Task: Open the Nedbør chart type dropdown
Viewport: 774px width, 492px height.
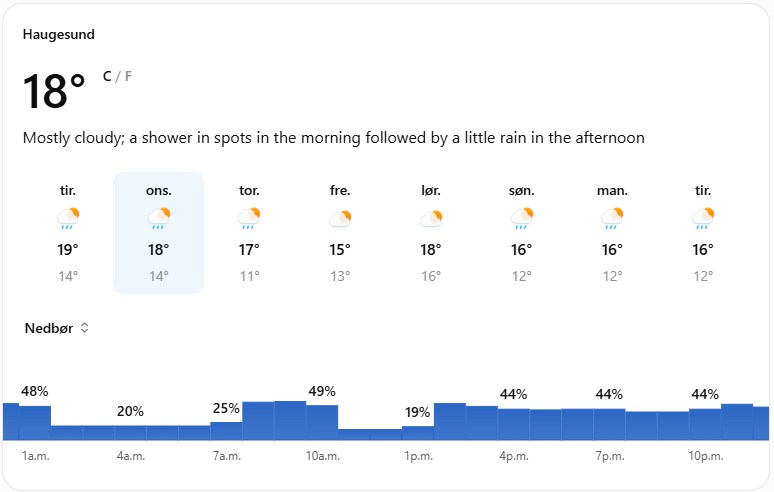Action: click(57, 328)
